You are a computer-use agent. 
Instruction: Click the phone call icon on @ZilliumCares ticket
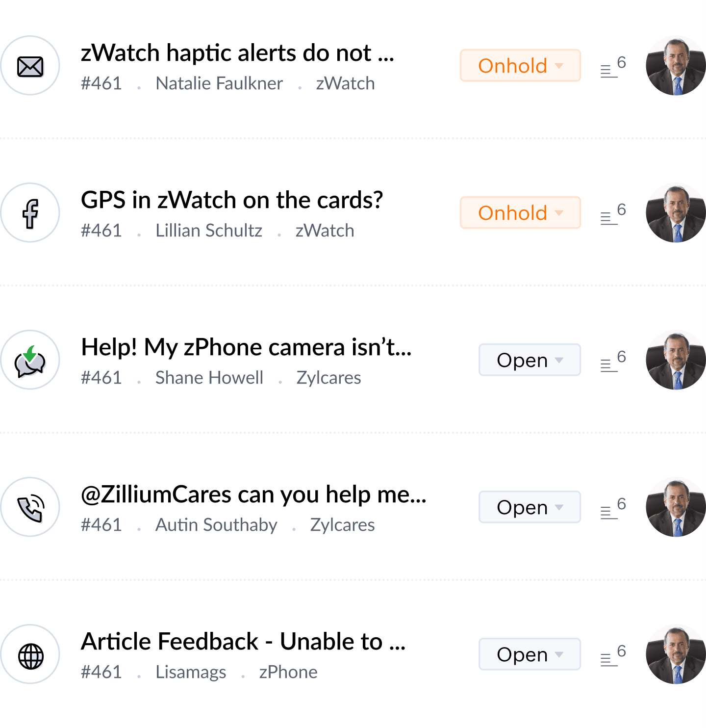point(30,507)
